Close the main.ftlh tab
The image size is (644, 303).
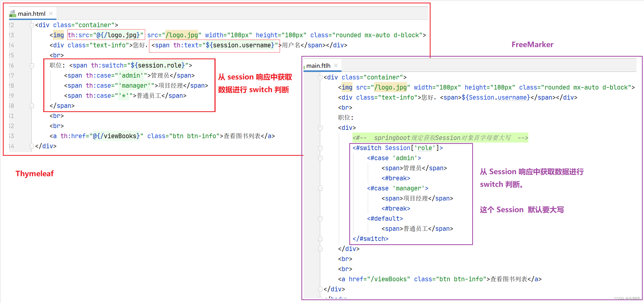(336, 65)
